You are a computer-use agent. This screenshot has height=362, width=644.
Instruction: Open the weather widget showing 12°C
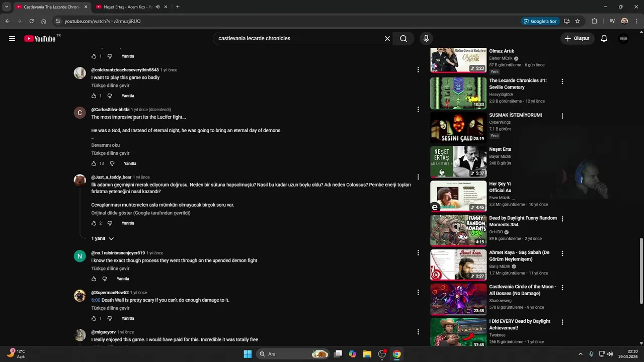coord(16,354)
